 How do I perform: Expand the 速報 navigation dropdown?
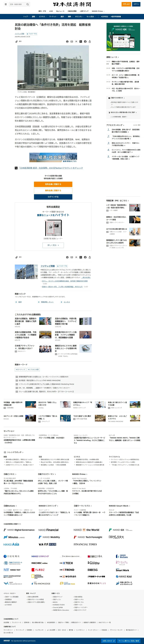[x=34, y=17]
